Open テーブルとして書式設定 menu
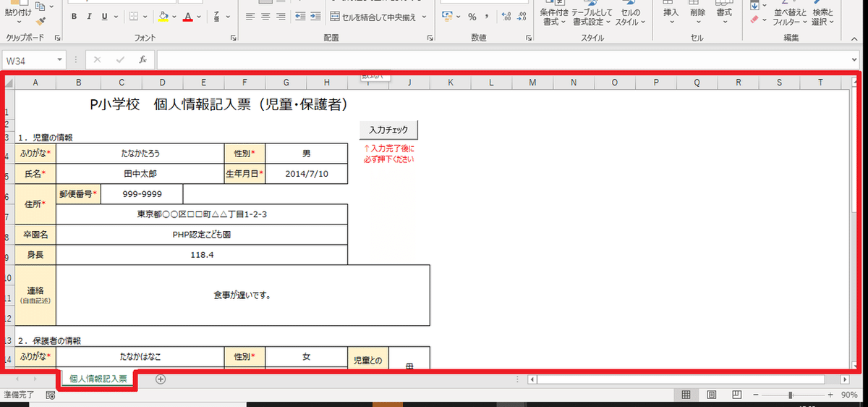 coord(592,14)
